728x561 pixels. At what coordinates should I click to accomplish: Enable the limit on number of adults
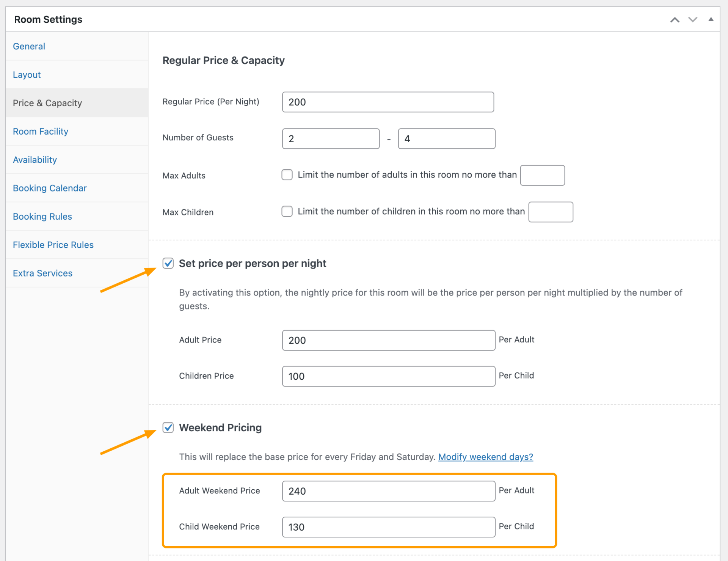point(287,174)
